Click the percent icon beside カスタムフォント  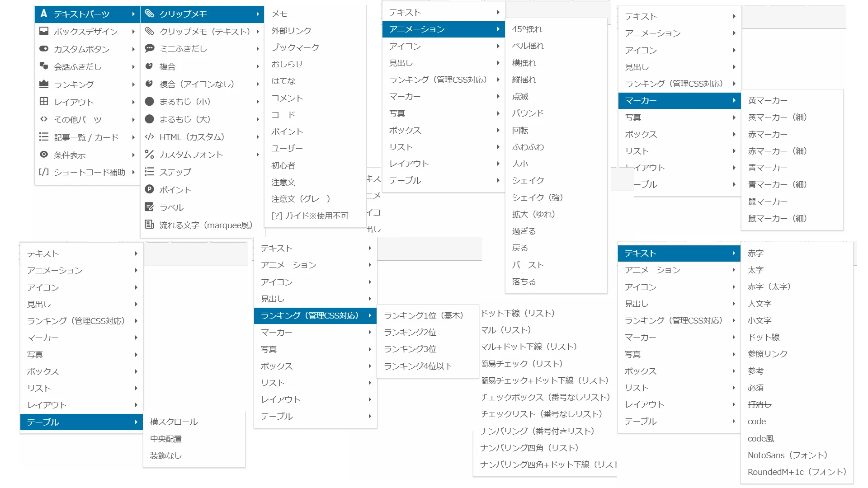149,154
